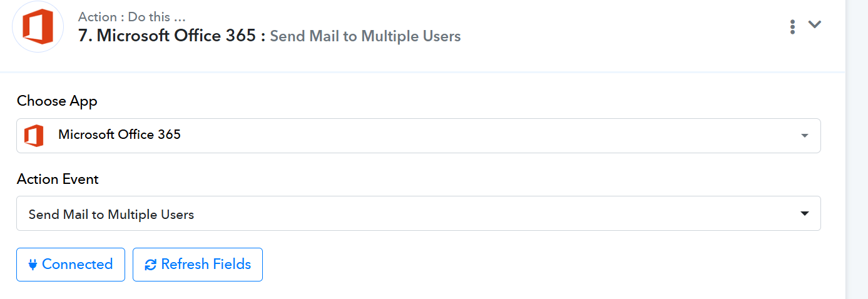Click 'Send Mail to Multiple Users' in Action Event box
Image resolution: width=868 pixels, height=299 pixels.
[x=111, y=215]
